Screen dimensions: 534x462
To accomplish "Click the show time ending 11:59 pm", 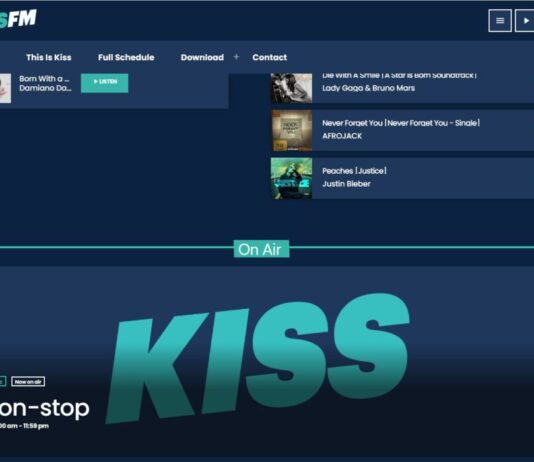I will (x=24, y=426).
